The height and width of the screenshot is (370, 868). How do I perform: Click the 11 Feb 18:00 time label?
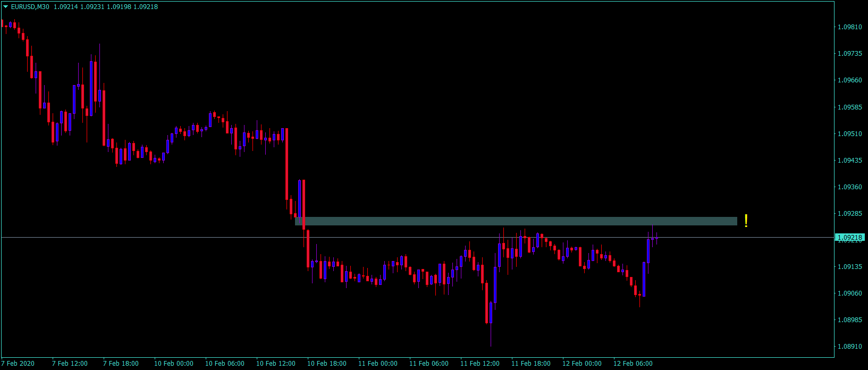(531, 364)
